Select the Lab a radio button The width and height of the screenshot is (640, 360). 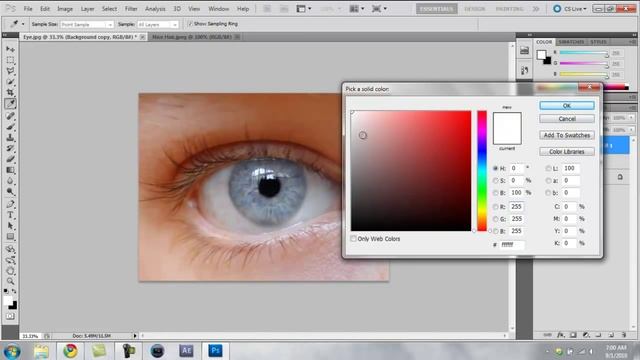[548, 180]
